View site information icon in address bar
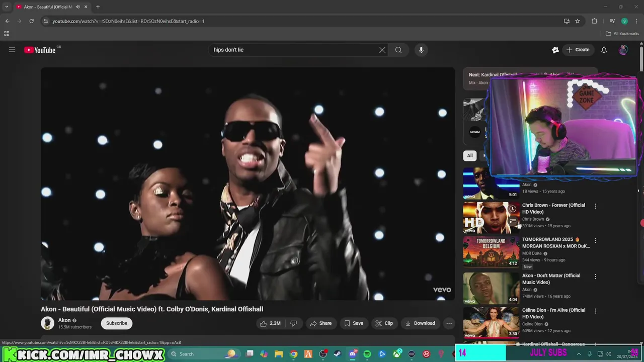The width and height of the screenshot is (644, 362). click(46, 21)
